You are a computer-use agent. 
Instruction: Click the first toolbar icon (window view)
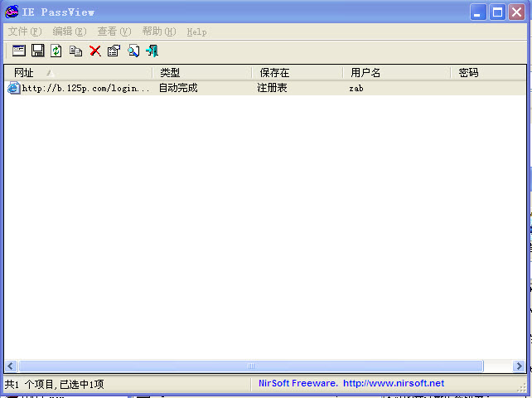click(x=19, y=51)
